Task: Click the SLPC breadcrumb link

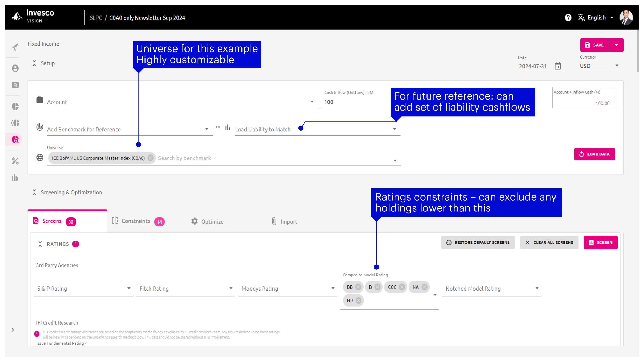Action: 96,18
